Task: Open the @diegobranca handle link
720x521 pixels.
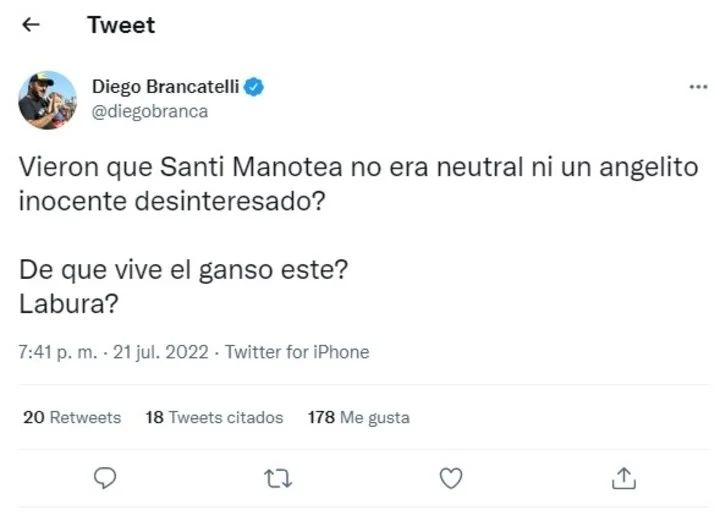Action: 150,111
